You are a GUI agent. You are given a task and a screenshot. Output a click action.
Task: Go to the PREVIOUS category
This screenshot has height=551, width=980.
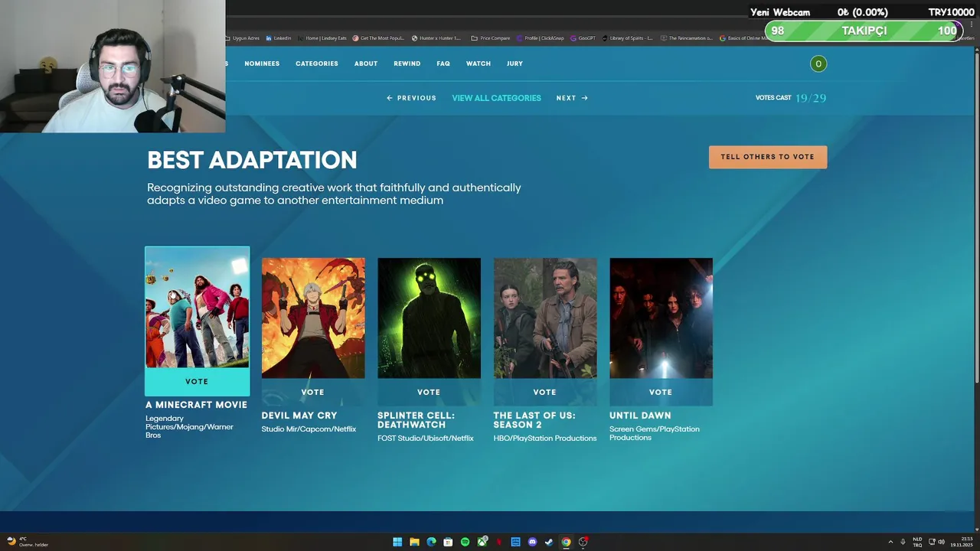[x=411, y=98]
